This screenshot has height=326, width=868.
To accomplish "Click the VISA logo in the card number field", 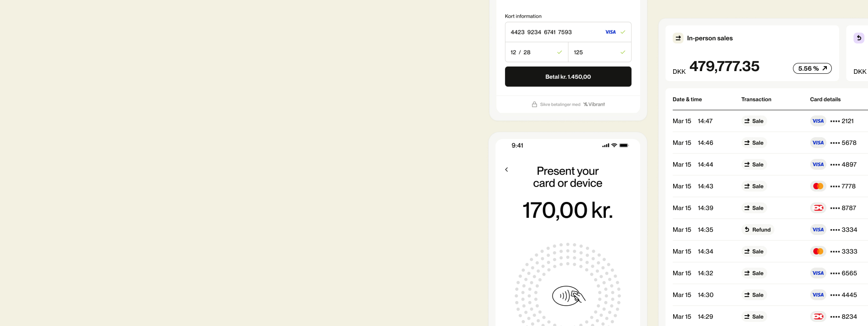I will (610, 32).
